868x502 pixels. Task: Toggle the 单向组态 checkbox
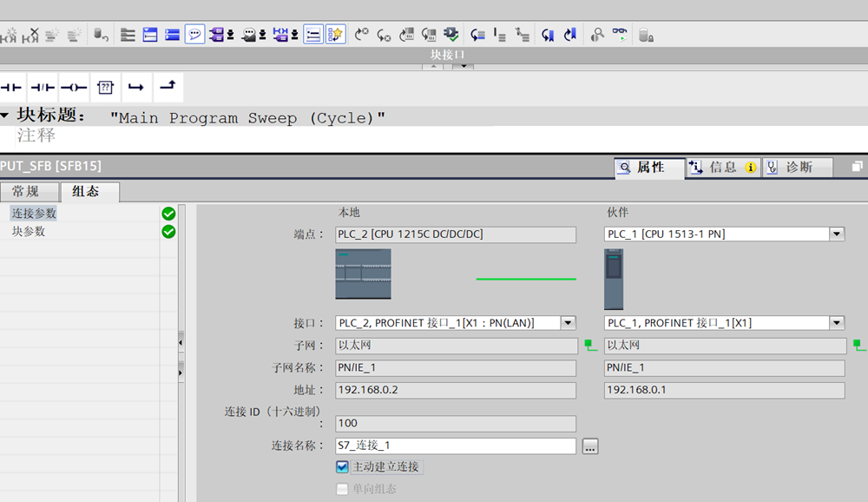342,489
